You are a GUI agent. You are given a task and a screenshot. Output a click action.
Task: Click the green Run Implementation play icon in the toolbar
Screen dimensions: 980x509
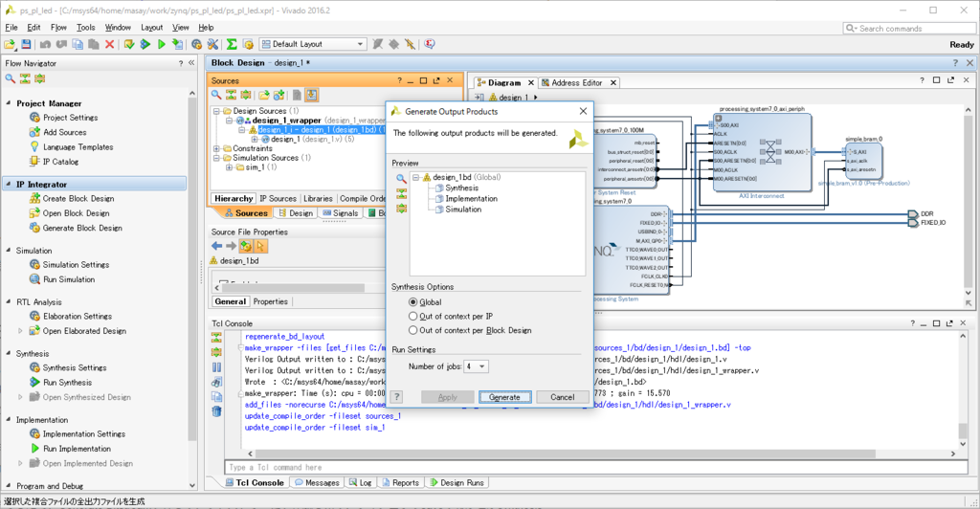[x=161, y=44]
